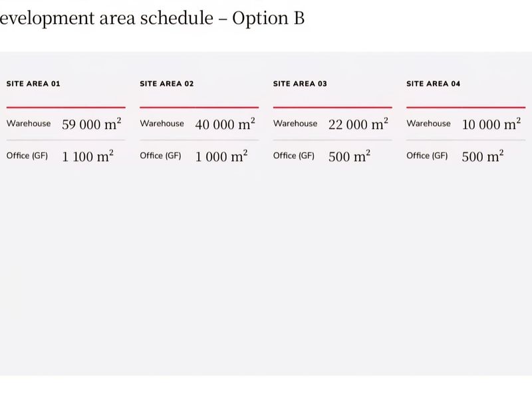Click the 1 000 m² office value
Screen dimensions: 532x399
pos(221,156)
